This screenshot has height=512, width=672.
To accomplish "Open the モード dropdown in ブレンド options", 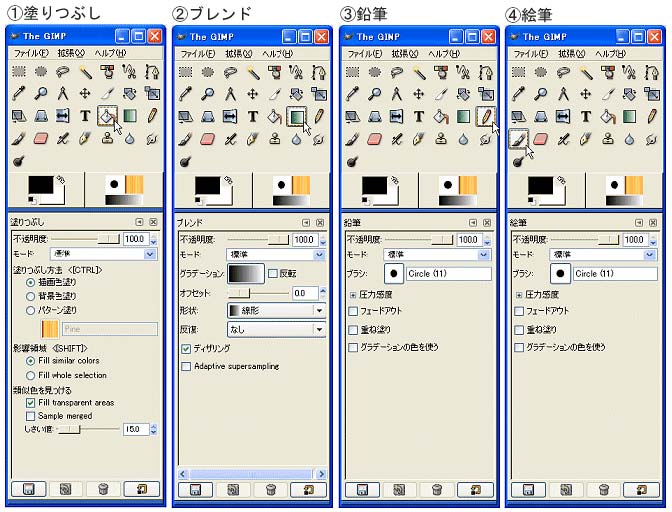I will 276,255.
